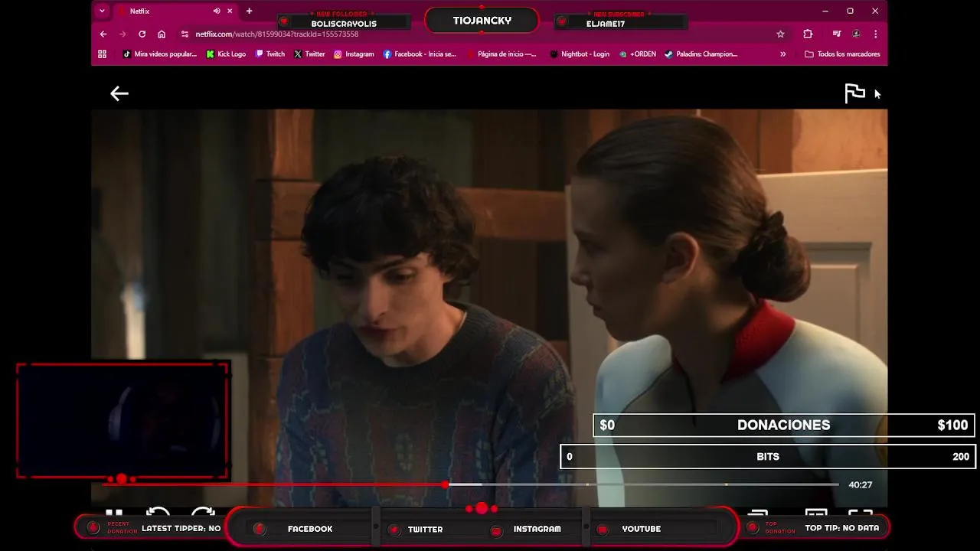Click the 40:27 remaining time label
Viewport: 980px width, 551px height.
click(861, 484)
